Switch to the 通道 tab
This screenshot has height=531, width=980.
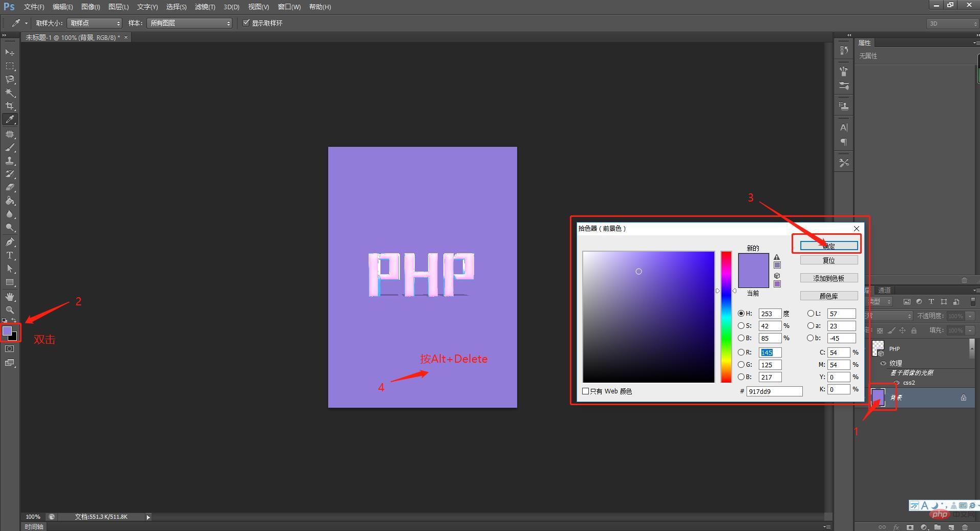[884, 290]
